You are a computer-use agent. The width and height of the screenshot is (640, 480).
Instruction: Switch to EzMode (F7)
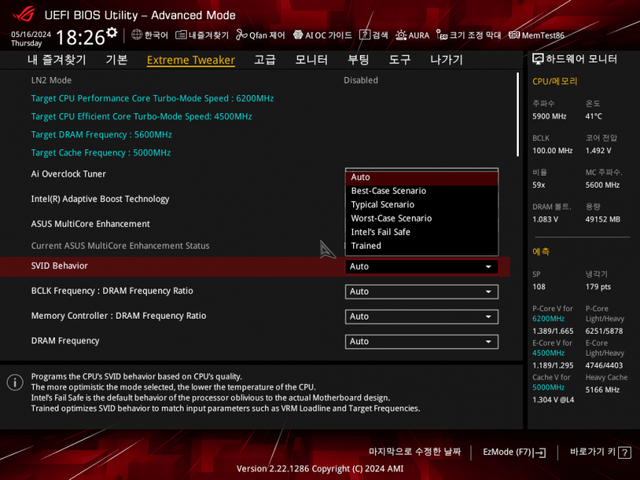tap(514, 452)
